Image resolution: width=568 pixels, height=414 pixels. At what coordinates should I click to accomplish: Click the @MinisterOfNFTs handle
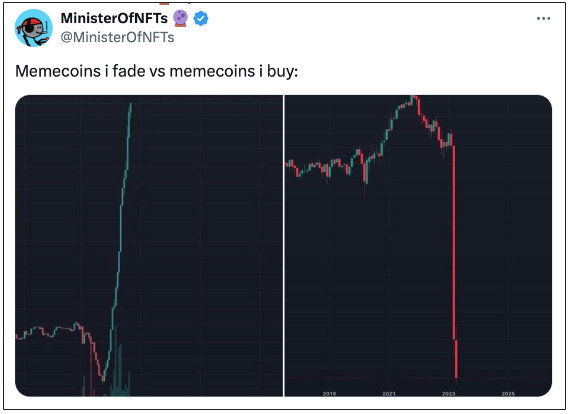[117, 37]
